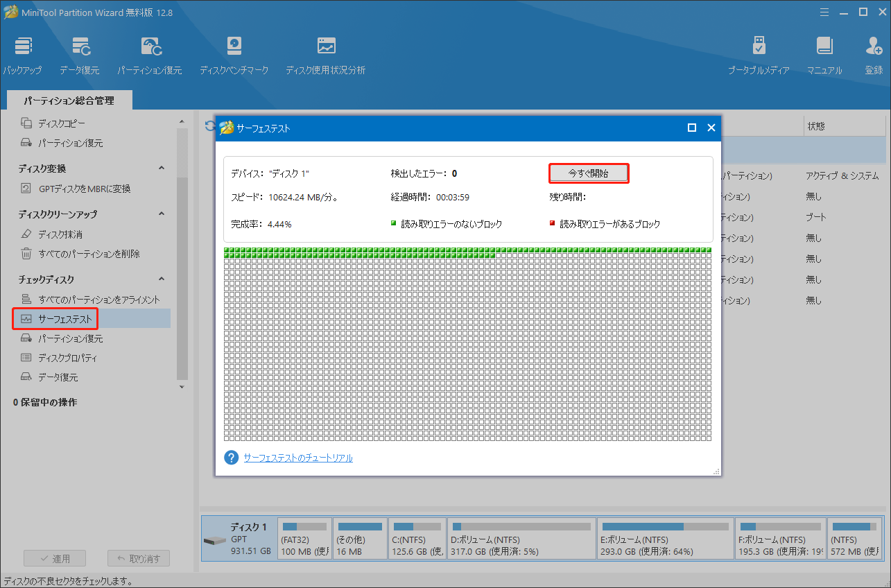Viewport: 891px width, 588px height.
Task: Click the アクティブ & システム status cell
Action: [842, 176]
